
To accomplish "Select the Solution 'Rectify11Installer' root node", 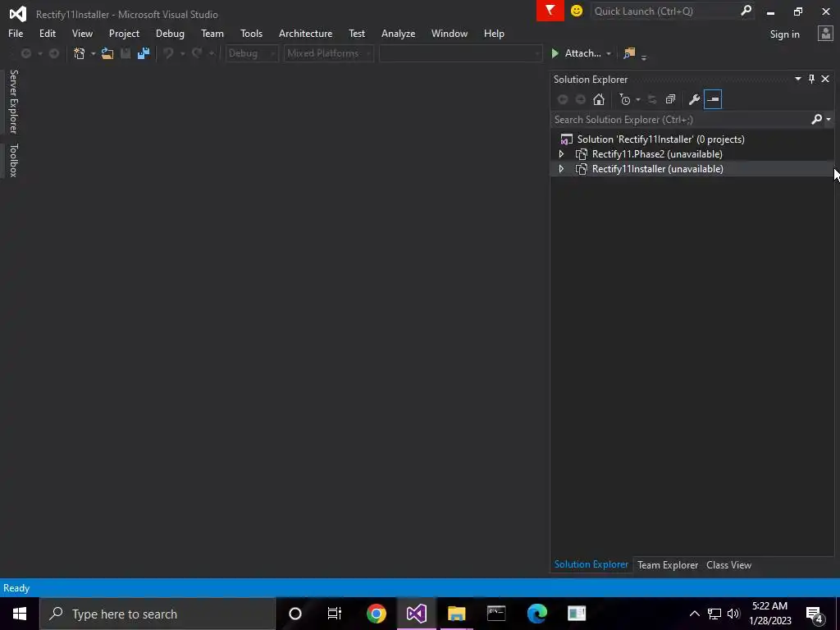I will point(660,139).
